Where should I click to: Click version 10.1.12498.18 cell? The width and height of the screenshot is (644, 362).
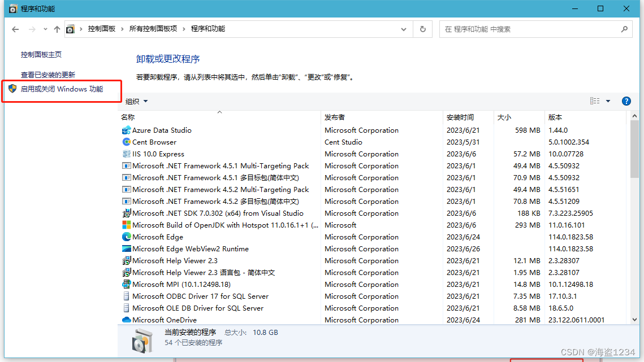coord(571,285)
